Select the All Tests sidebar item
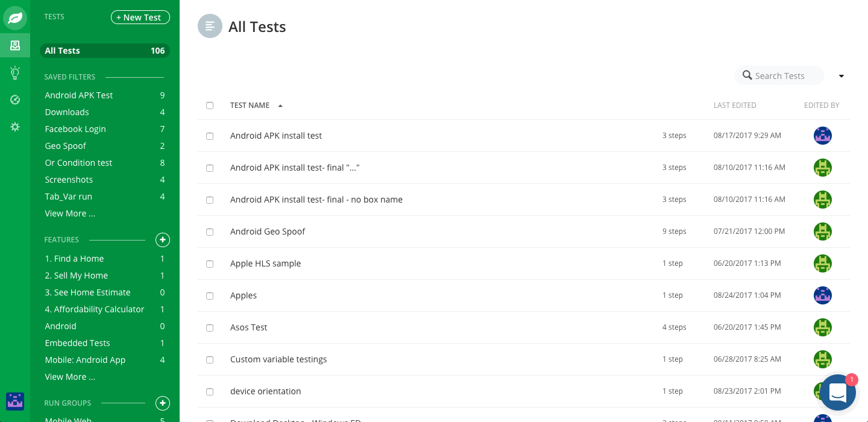 pyautogui.click(x=105, y=51)
